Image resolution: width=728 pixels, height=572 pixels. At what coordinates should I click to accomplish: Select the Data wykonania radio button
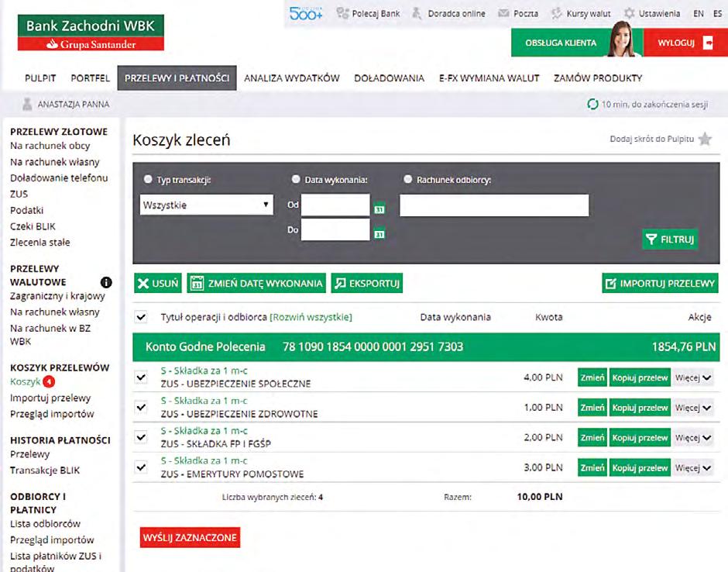click(x=296, y=179)
